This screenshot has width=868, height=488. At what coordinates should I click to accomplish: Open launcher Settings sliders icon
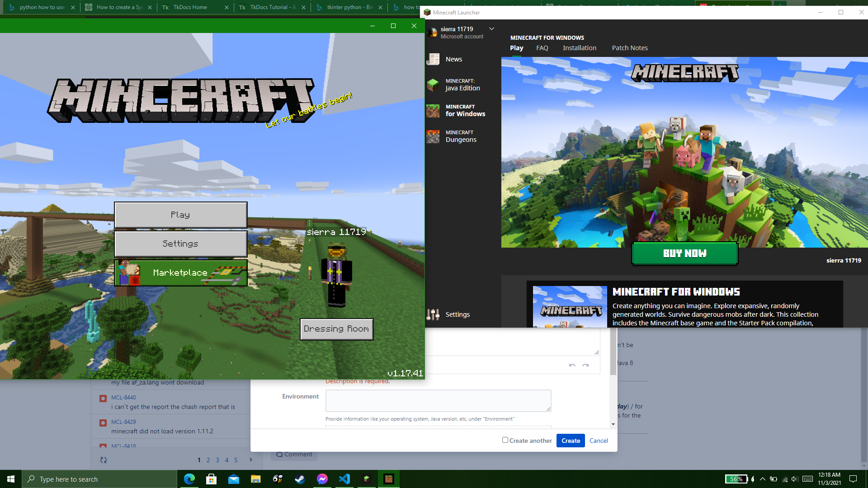[433, 314]
